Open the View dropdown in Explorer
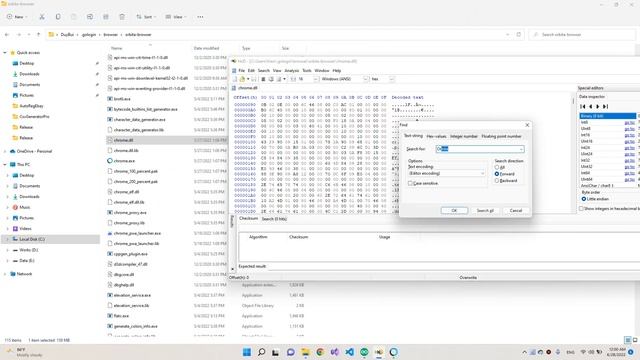The height and width of the screenshot is (360, 640). coord(176,17)
